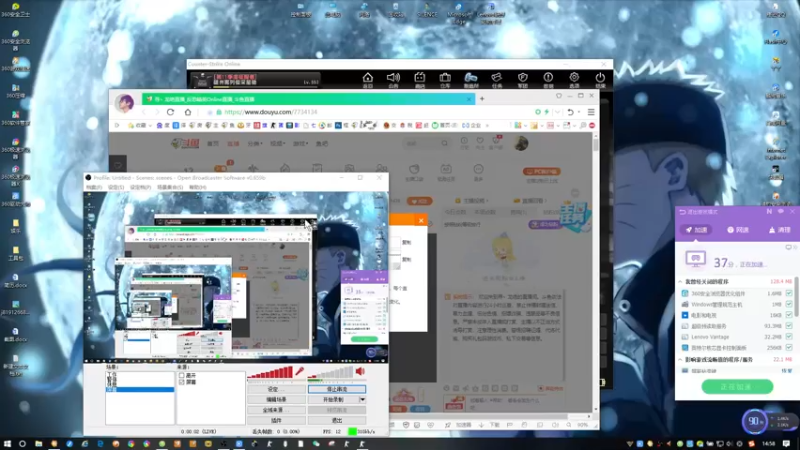Open the dropdown next to browser undo arrow
The width and height of the screenshot is (800, 450).
click(579, 112)
